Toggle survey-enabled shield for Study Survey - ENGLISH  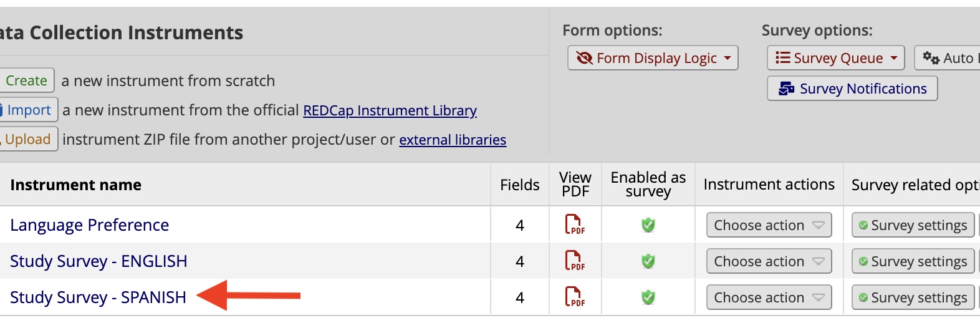(x=648, y=261)
